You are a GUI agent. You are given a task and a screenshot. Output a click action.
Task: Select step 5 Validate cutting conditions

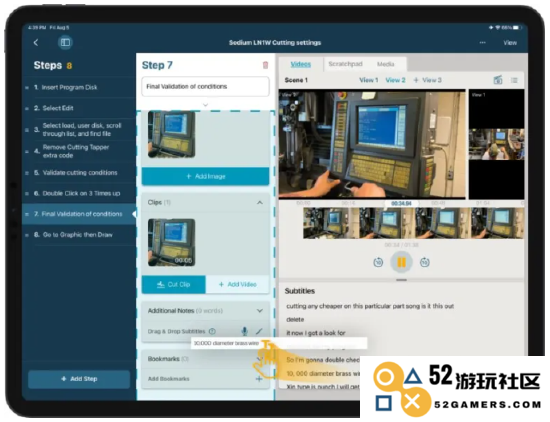tap(79, 173)
